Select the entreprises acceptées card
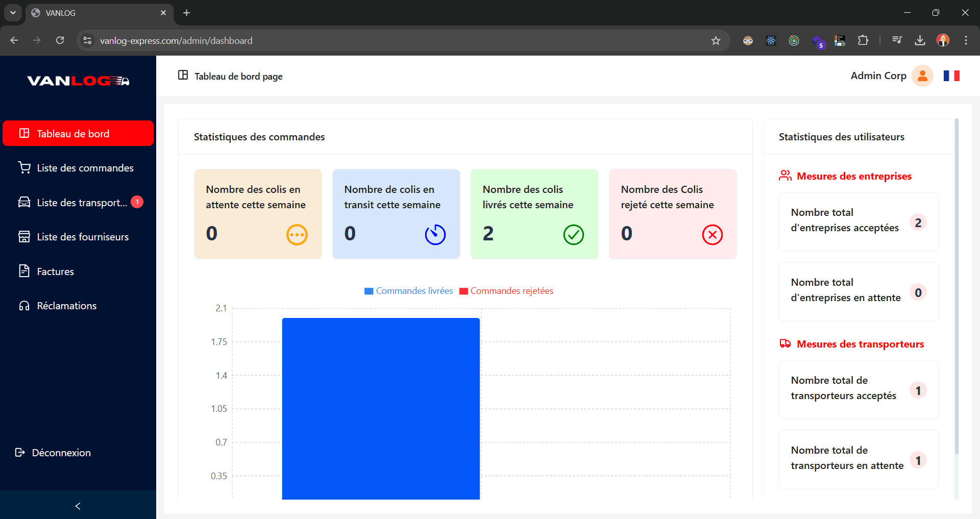Screen dimensions: 980x519 [859, 221]
